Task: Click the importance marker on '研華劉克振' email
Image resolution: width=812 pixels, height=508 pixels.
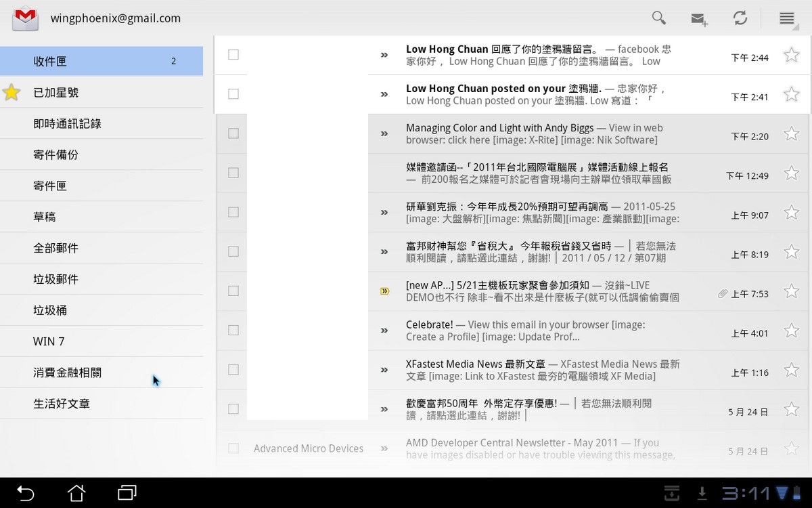Action: (384, 212)
